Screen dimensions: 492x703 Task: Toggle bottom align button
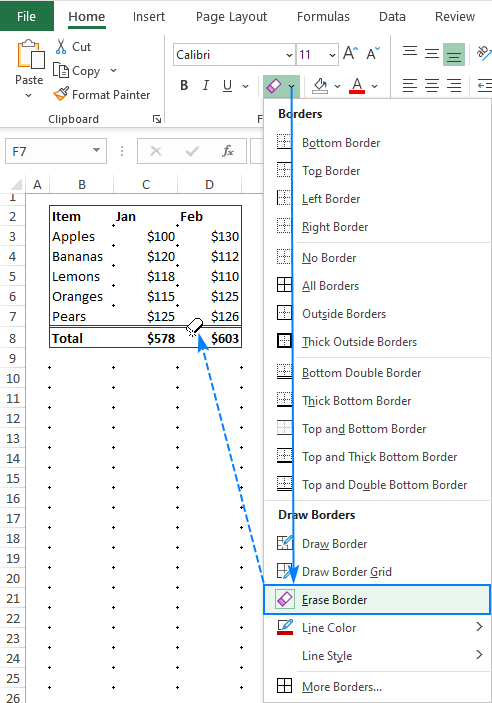[454, 54]
